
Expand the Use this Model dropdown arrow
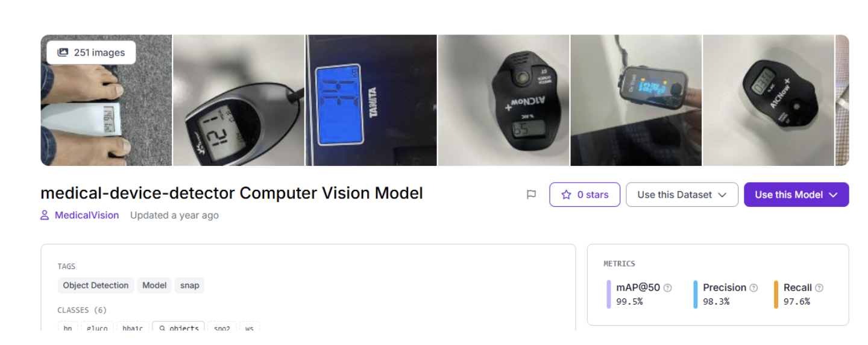click(834, 195)
